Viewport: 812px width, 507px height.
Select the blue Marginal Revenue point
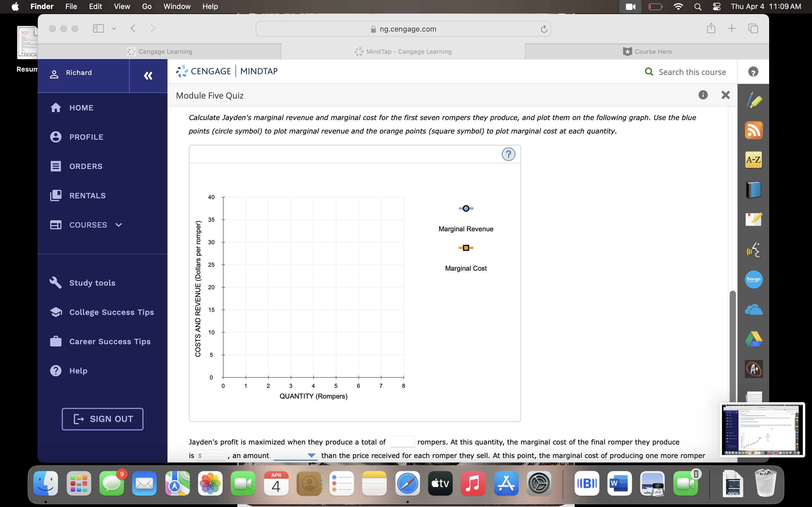465,208
